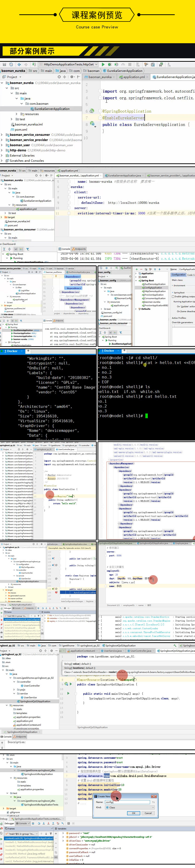Click the navigate Forward arrow in top toolbar
195x868 pixels.
point(26,64)
